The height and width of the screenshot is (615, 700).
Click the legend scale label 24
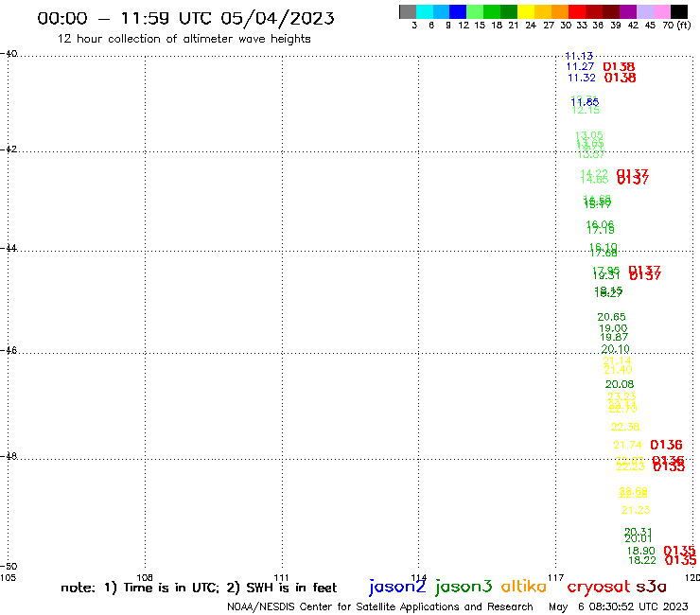531,25
